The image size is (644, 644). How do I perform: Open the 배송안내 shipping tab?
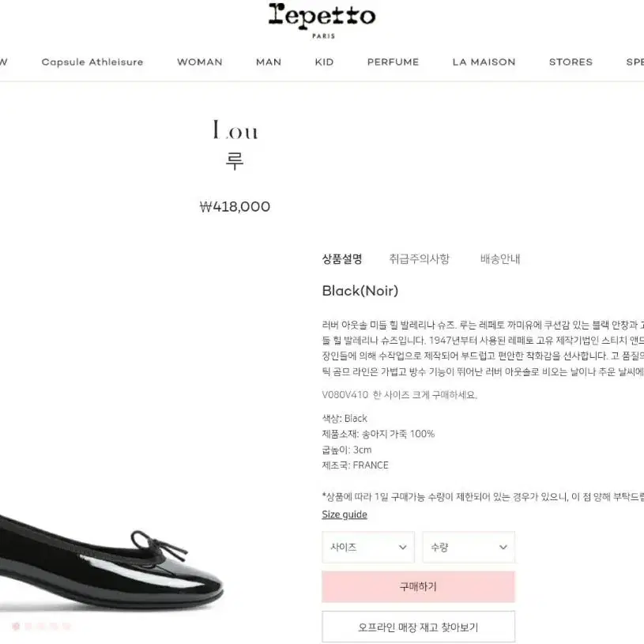(x=500, y=258)
